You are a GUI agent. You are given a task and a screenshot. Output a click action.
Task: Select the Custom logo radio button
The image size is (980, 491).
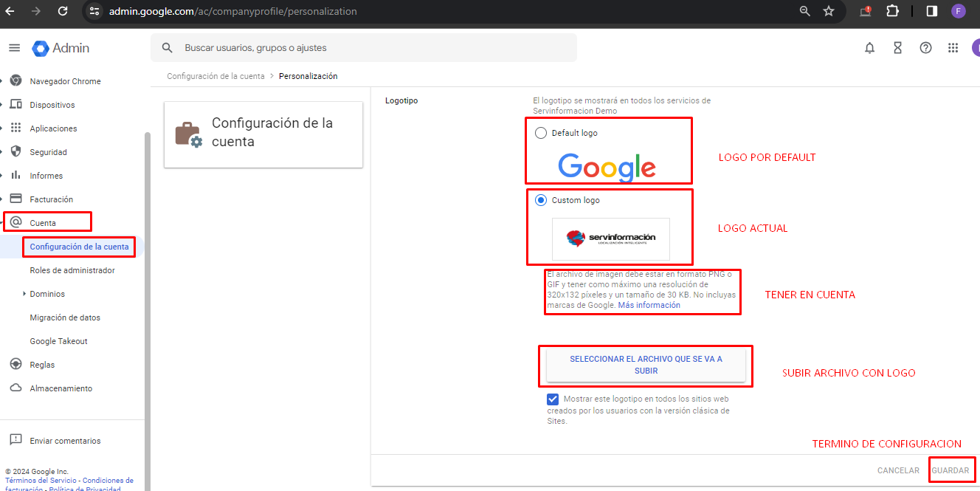click(541, 200)
